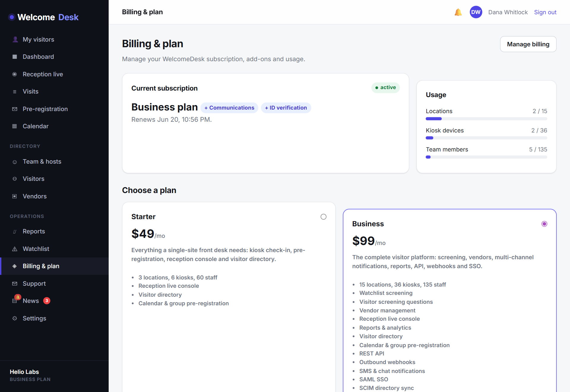Screen dimensions: 570x392
Task: Open Support in the sidebar
Action: point(54,284)
